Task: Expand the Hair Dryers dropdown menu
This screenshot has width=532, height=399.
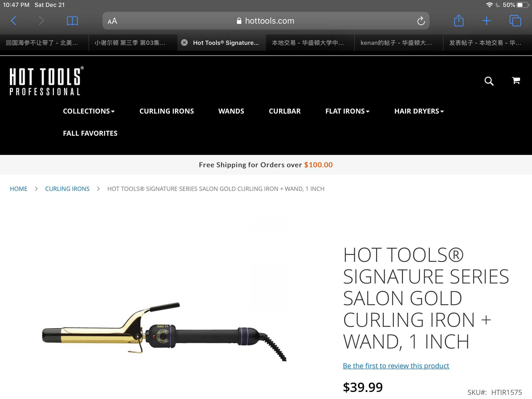Action: (419, 111)
